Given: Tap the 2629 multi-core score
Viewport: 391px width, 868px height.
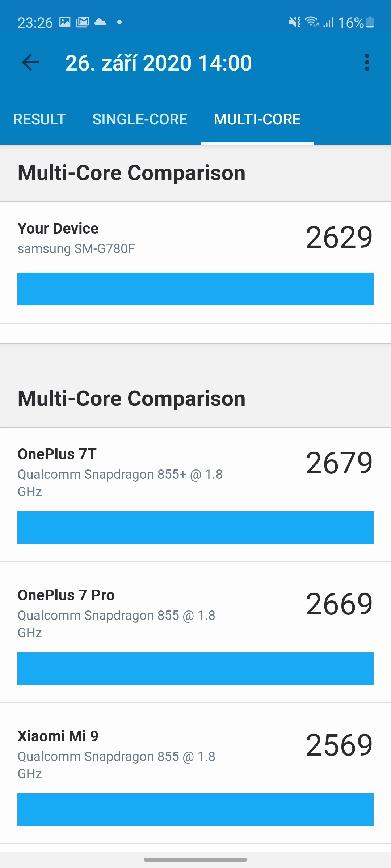Looking at the screenshot, I should (339, 238).
